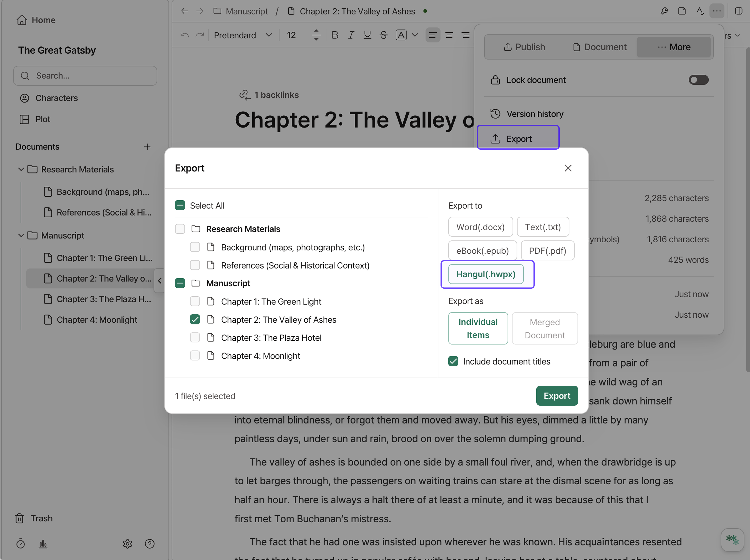Click the sidebar Search field

85,75
